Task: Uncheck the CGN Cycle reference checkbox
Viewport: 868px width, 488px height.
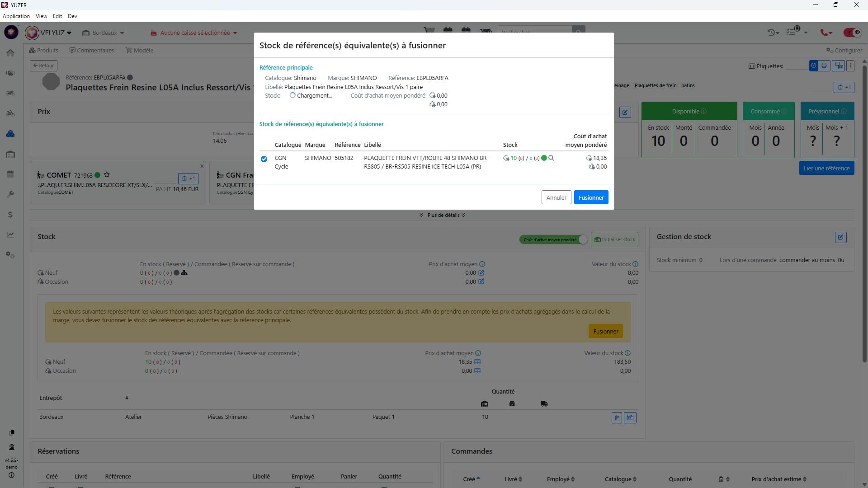Action: (x=264, y=159)
